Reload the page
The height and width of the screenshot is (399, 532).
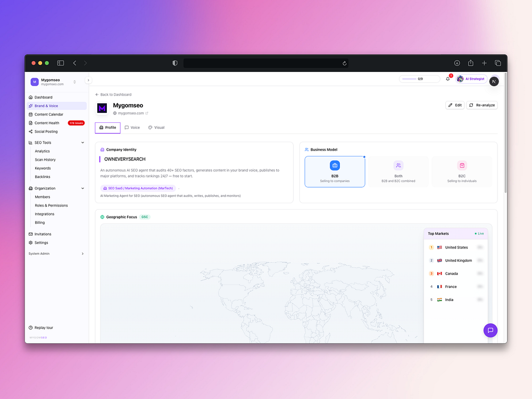[344, 63]
